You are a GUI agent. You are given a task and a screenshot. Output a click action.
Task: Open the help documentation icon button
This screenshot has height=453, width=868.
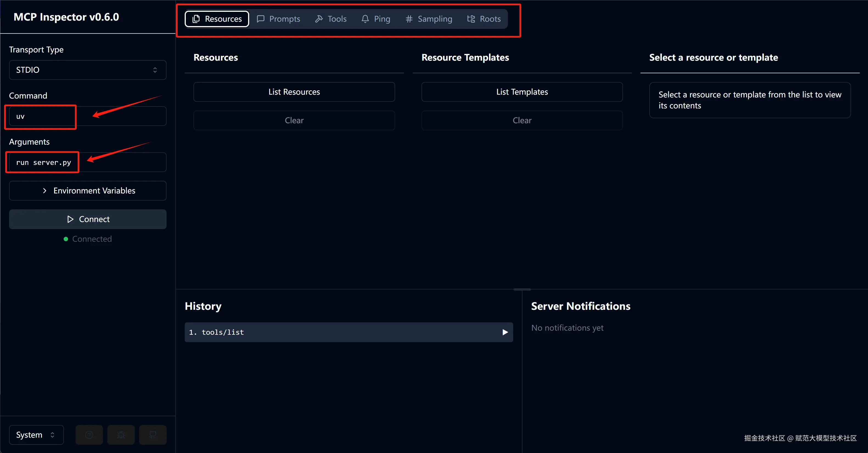tap(89, 435)
